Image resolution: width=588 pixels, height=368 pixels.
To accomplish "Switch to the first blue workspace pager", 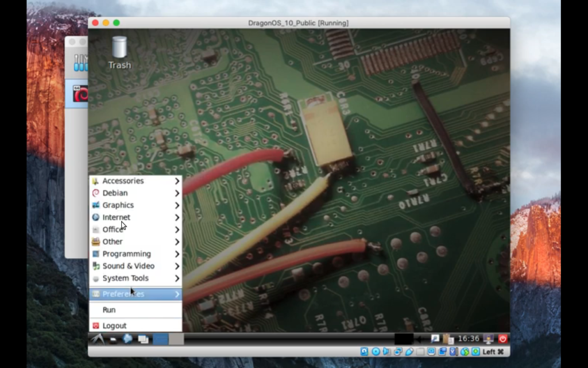I will click(161, 339).
